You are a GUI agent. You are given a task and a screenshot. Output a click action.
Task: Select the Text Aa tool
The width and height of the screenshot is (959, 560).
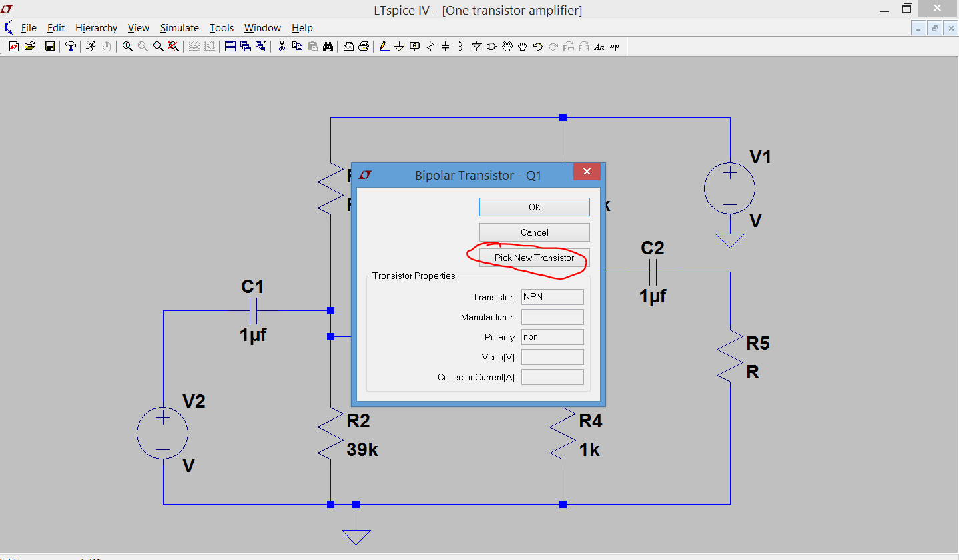tap(599, 47)
